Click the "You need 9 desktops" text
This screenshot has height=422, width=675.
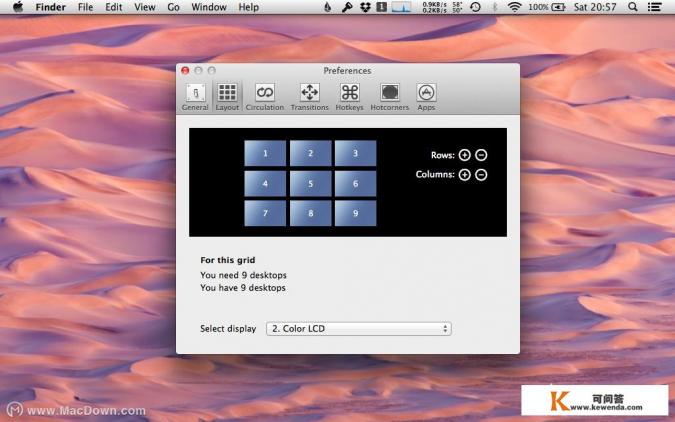(x=243, y=275)
